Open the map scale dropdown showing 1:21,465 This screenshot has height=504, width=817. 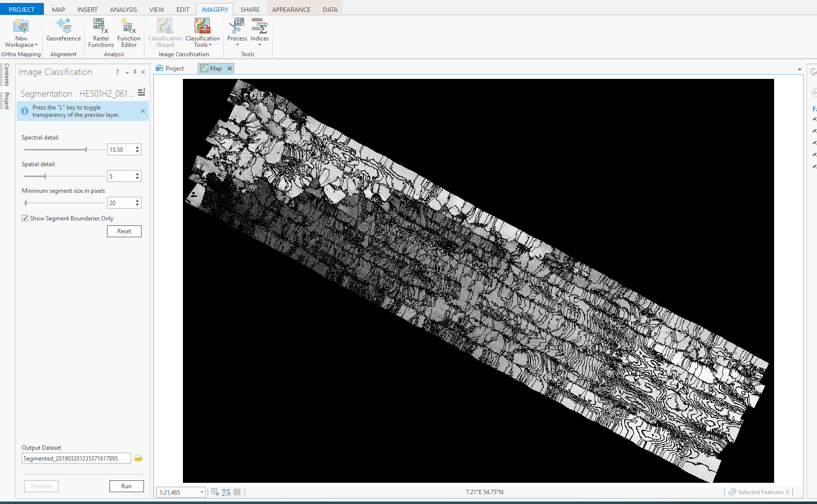point(202,492)
